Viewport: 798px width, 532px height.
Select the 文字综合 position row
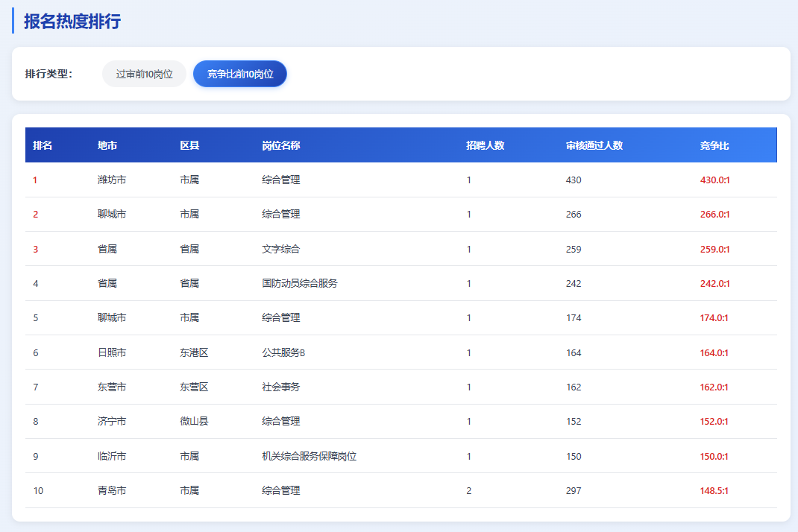(x=281, y=249)
